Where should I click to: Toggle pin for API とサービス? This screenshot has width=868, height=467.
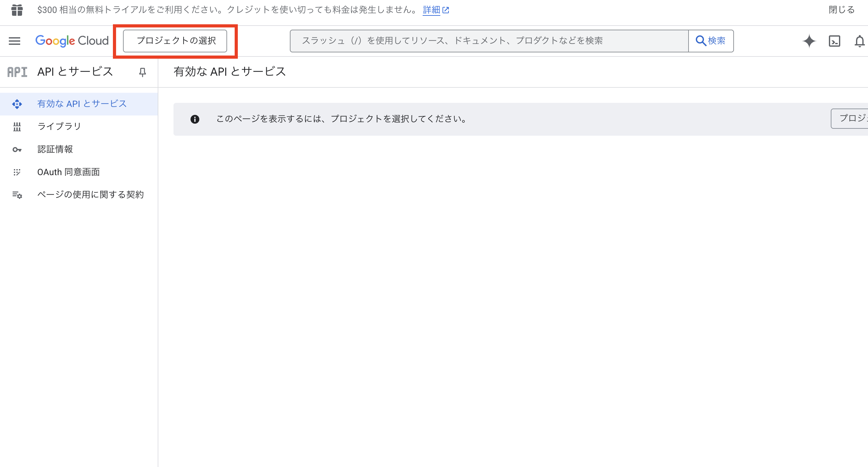tap(143, 72)
